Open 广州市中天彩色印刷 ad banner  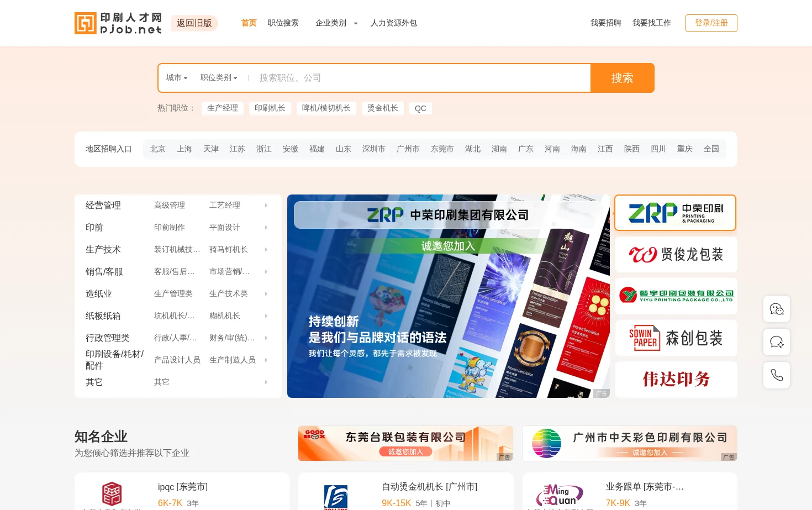pyautogui.click(x=630, y=443)
